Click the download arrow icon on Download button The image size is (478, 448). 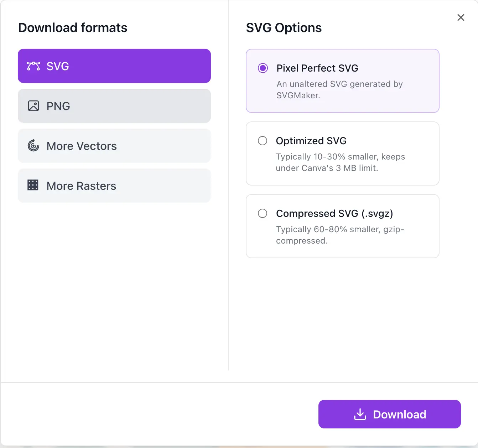coord(360,414)
